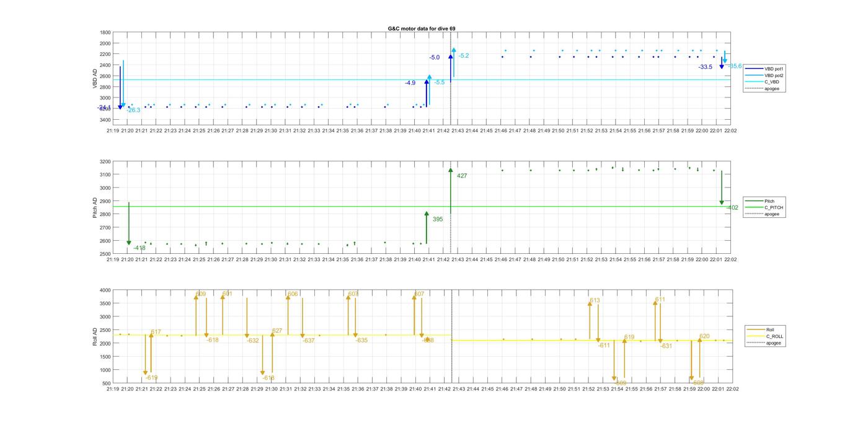Click the '427' pitch annotation

point(462,176)
